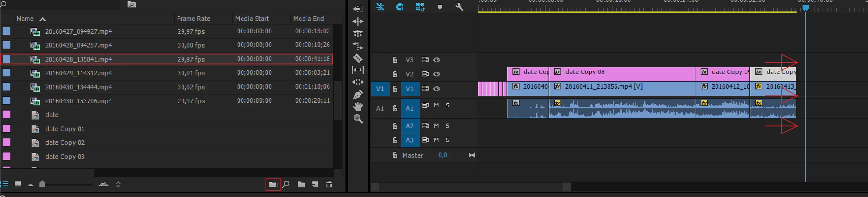This screenshot has width=868, height=197.
Task: Click the New Item icon
Action: click(x=315, y=184)
